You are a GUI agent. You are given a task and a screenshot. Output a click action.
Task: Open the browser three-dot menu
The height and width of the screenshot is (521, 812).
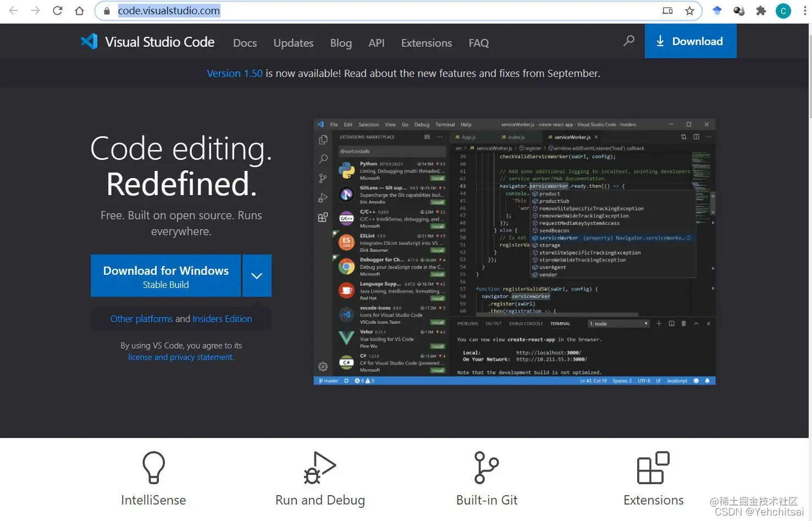tap(804, 10)
